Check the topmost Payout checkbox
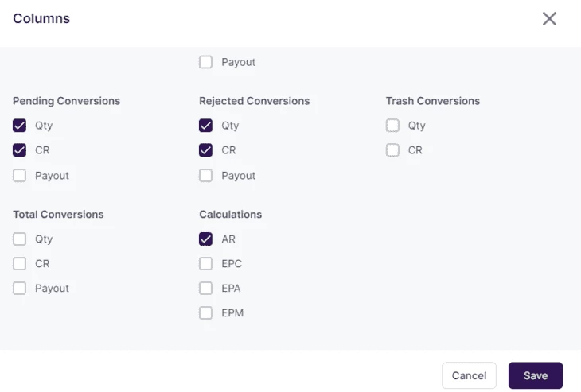Screen dimensions: 581x392 pos(205,62)
